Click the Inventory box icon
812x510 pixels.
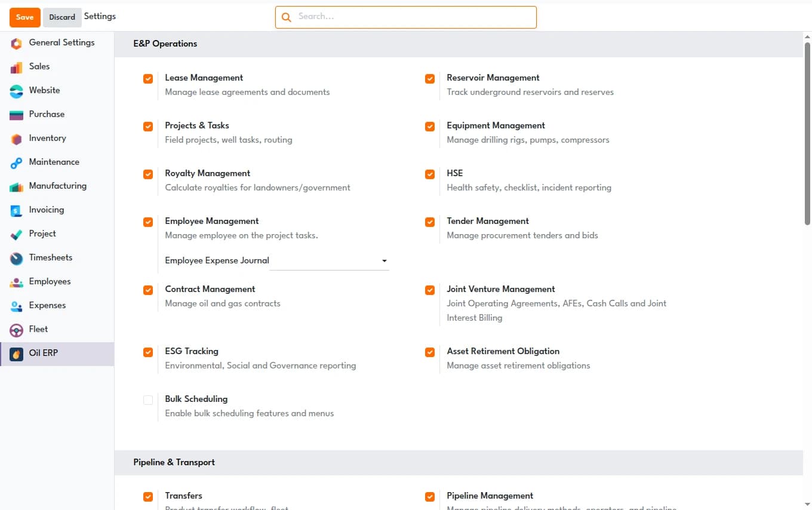point(17,139)
